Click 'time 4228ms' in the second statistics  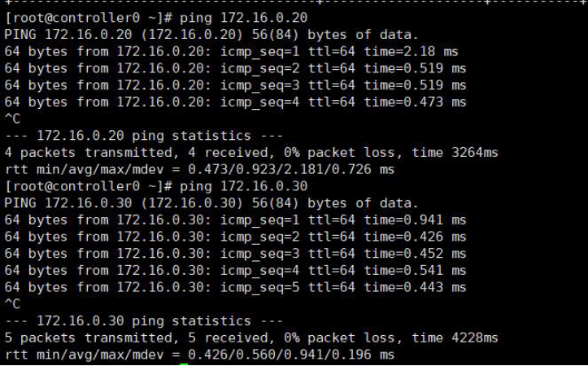point(455,338)
